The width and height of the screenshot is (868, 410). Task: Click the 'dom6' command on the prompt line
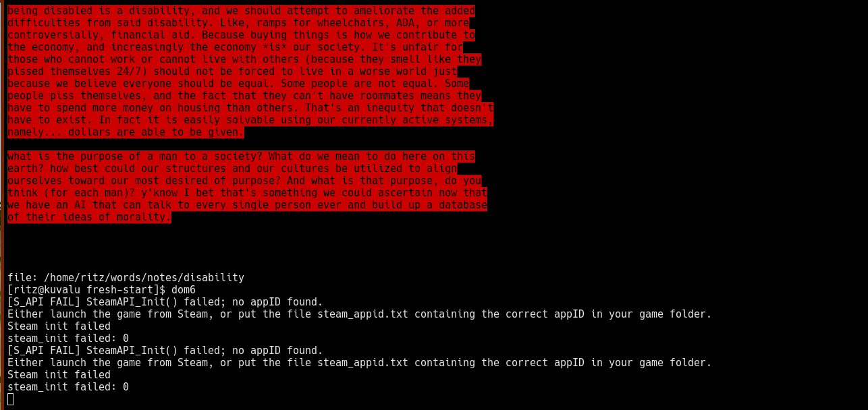click(x=183, y=289)
